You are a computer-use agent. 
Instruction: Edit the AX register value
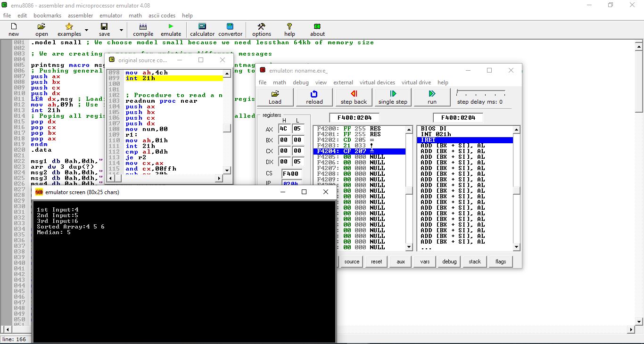coord(285,128)
